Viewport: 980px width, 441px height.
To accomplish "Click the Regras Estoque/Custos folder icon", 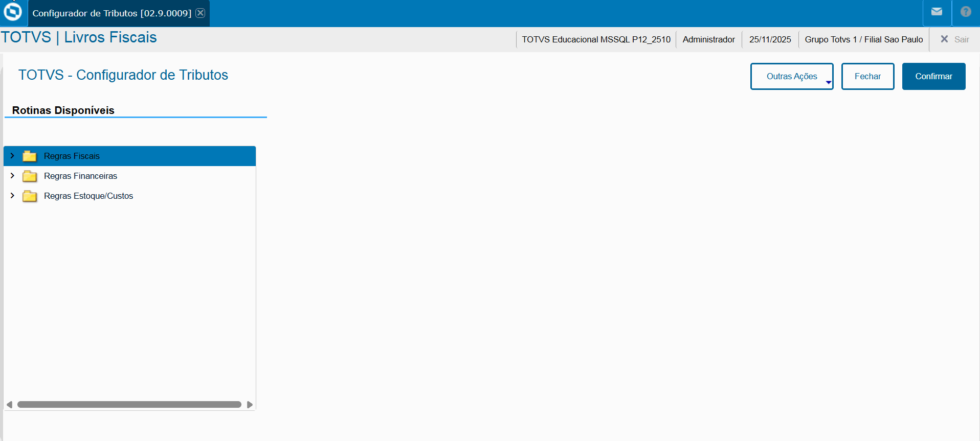I will click(30, 196).
